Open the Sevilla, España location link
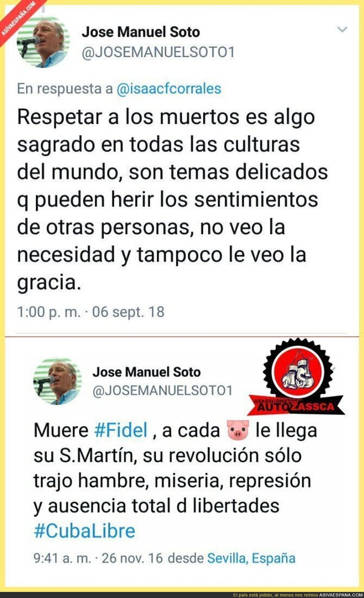The width and height of the screenshot is (364, 598). (251, 558)
